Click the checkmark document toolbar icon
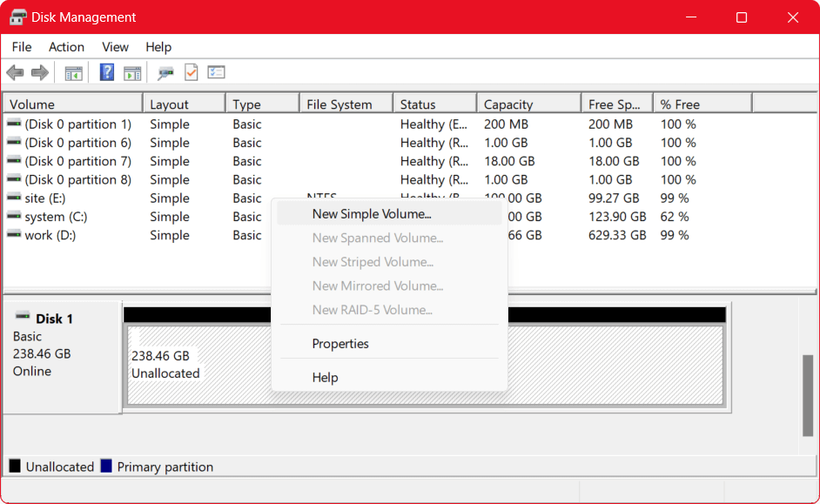 point(192,71)
